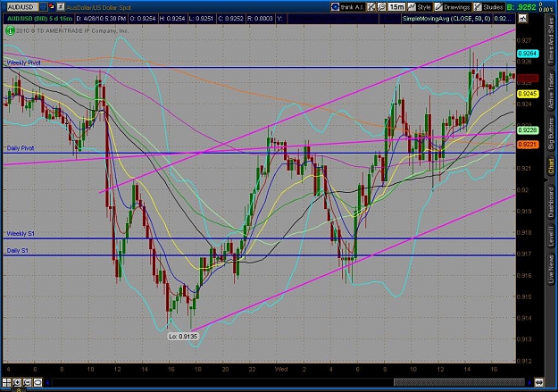Click the grid layout icon at bottom-left
This screenshot has height=392, width=558.
[6, 382]
